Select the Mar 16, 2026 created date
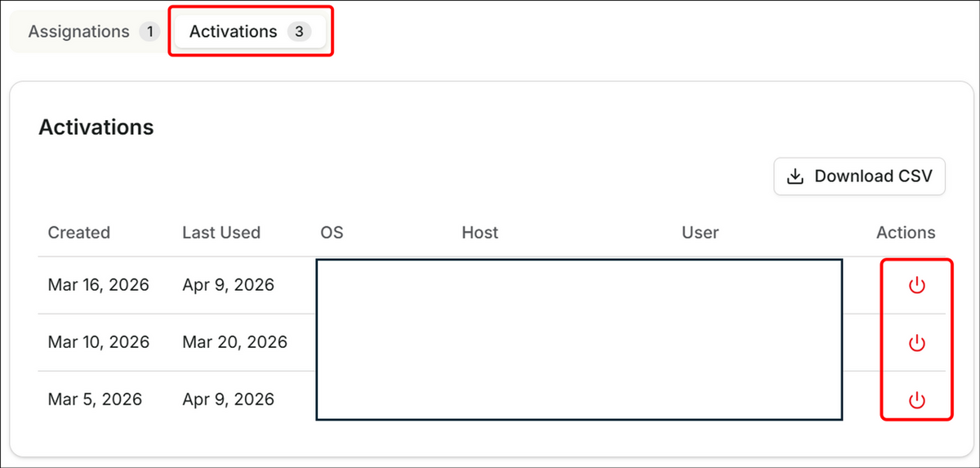 98,285
